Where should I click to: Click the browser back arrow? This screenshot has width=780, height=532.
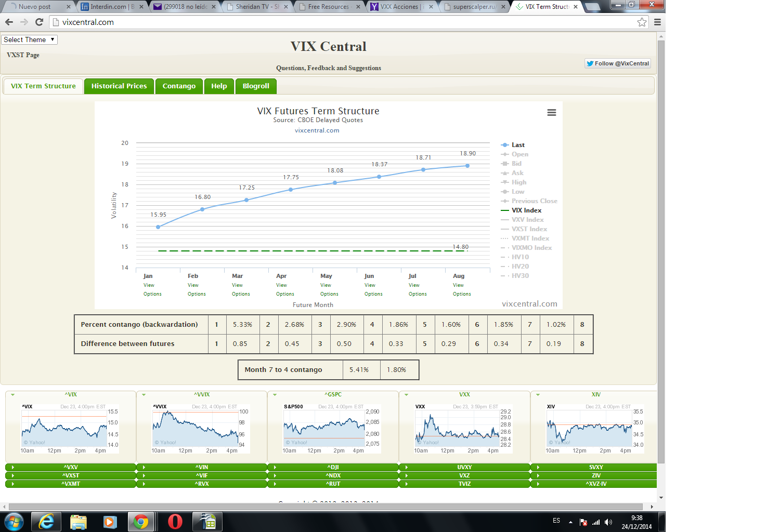(x=9, y=22)
